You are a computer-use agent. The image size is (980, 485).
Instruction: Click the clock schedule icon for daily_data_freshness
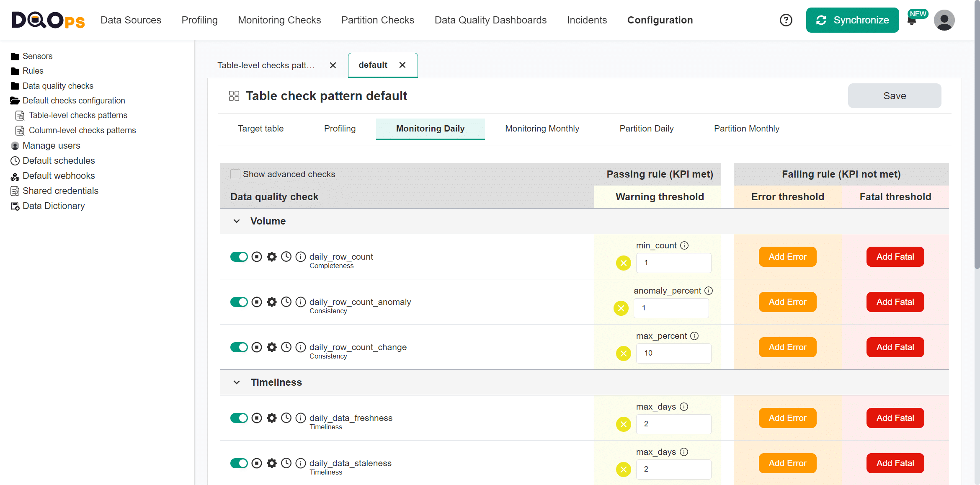[x=286, y=418]
